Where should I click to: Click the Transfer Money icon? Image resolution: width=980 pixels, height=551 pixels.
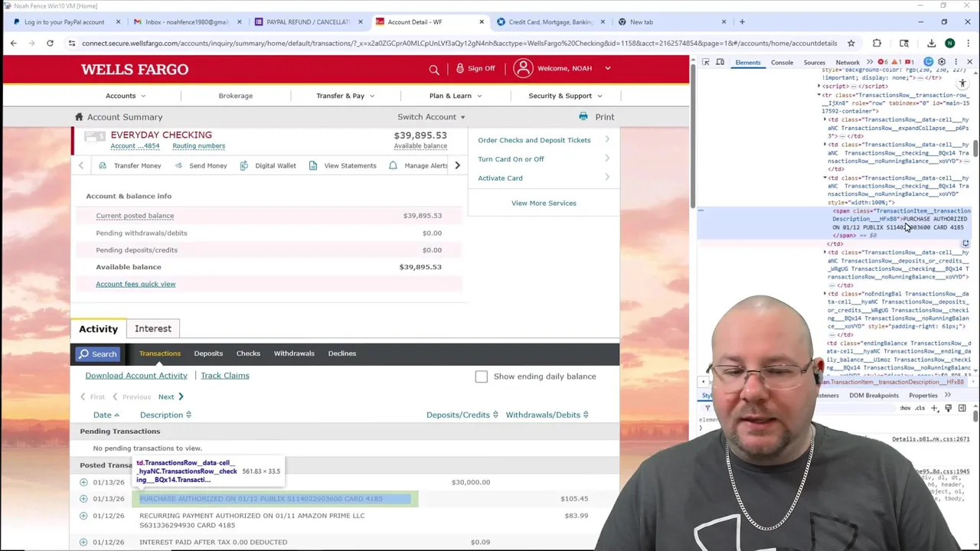pos(103,165)
